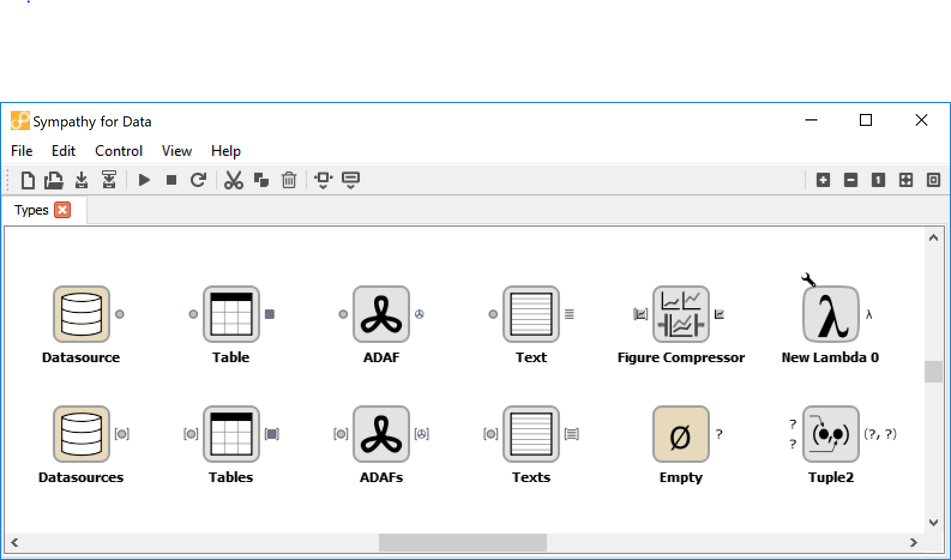Select the Datasources node icon
The width and height of the screenshot is (951, 560).
click(x=82, y=434)
